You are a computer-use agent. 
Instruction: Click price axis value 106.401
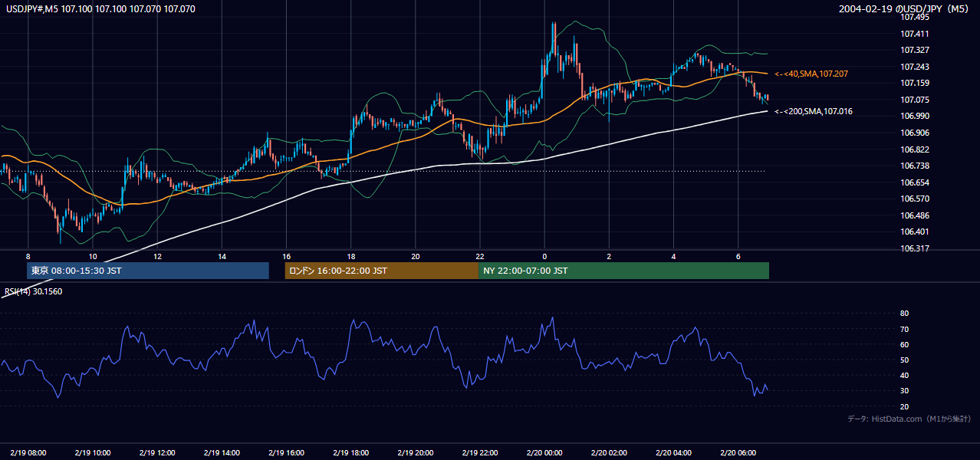tap(914, 232)
